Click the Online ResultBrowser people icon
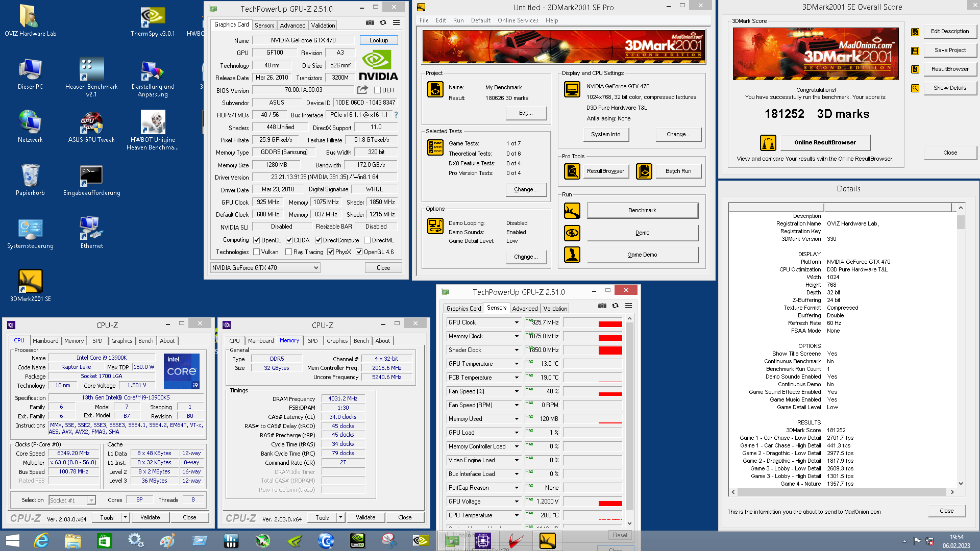 pos(768,143)
